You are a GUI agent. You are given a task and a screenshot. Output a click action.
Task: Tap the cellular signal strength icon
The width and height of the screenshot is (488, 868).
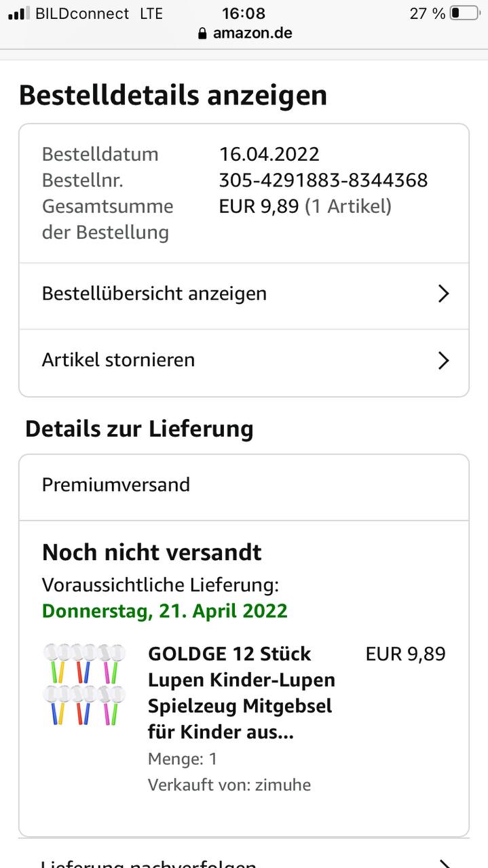click(x=19, y=13)
